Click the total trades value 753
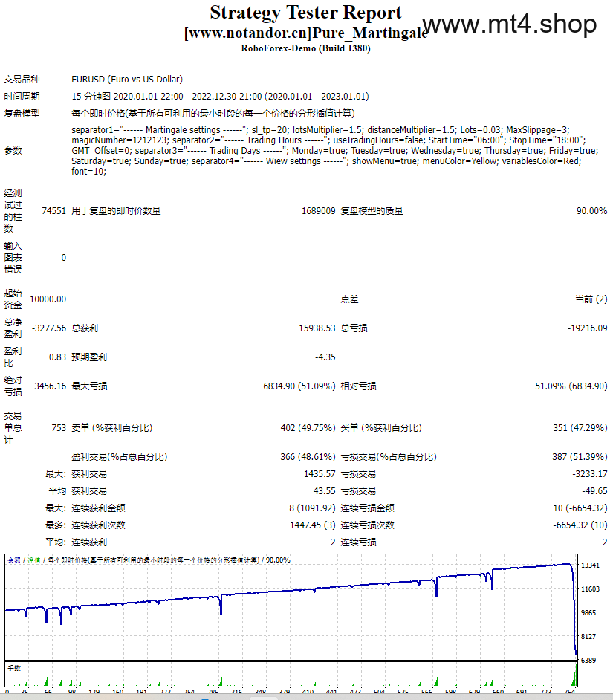This screenshot has width=613, height=700. tap(59, 428)
